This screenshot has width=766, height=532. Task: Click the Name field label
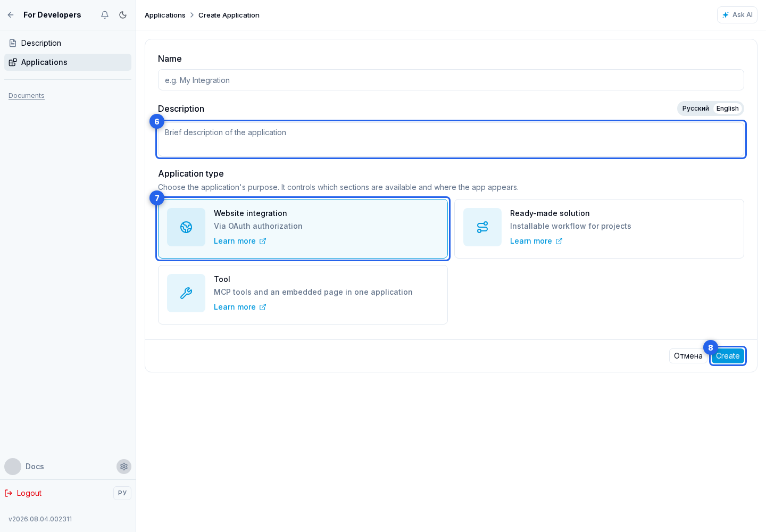click(x=170, y=59)
